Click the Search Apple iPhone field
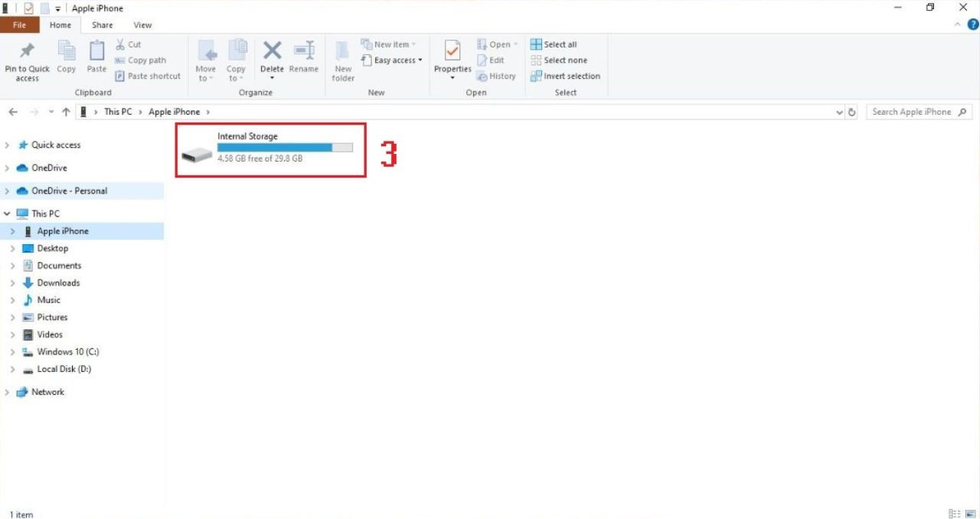 tap(911, 112)
